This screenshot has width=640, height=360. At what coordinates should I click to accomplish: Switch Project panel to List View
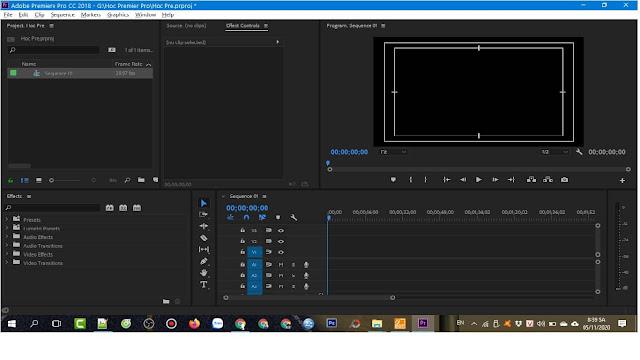point(24,180)
